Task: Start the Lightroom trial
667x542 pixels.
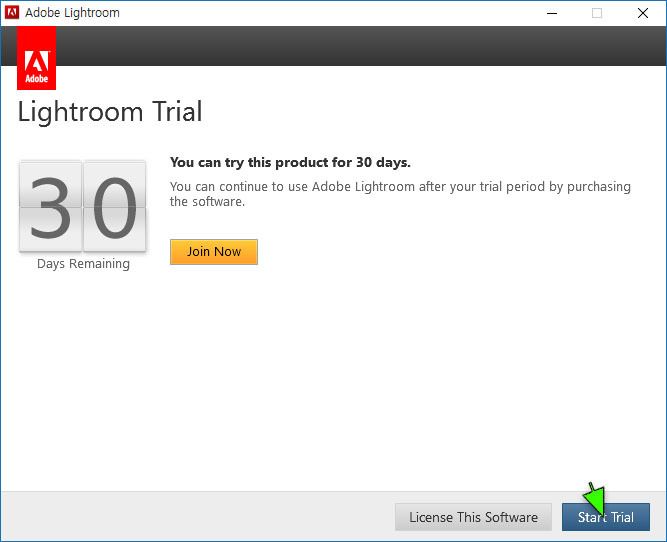Action: tap(605, 517)
